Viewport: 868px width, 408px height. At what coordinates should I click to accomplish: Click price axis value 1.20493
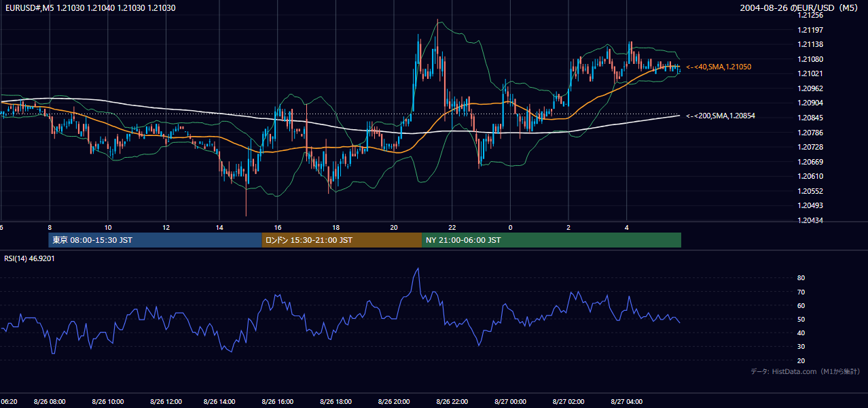tap(811, 205)
